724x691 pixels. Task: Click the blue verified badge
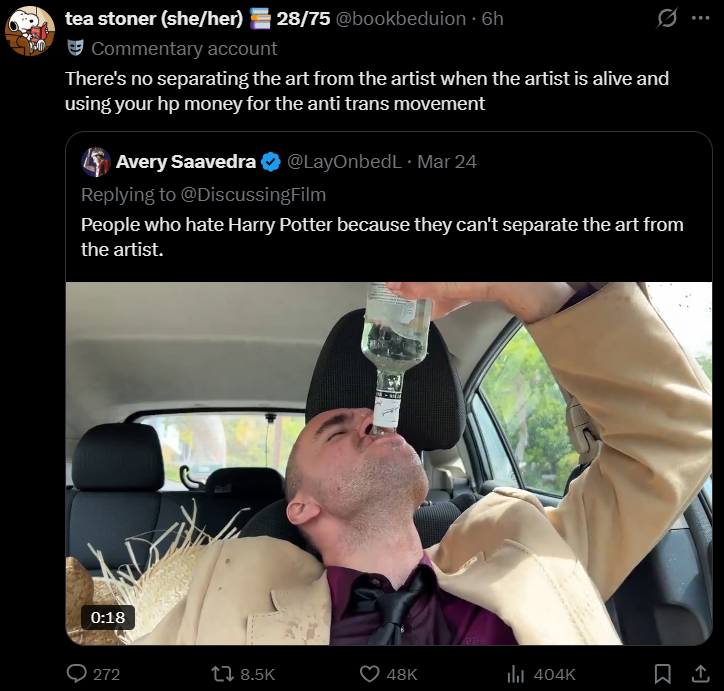[270, 162]
